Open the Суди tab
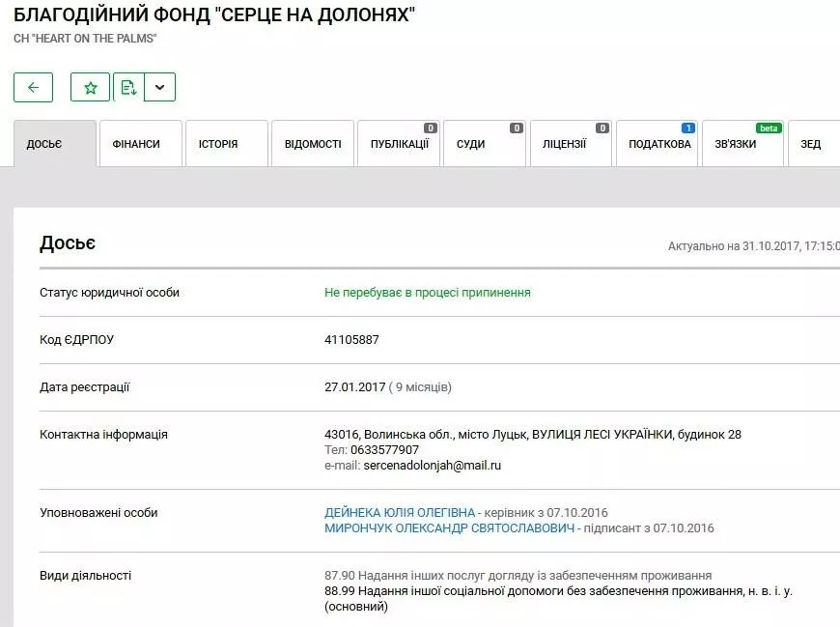840x627 pixels. pyautogui.click(x=471, y=144)
